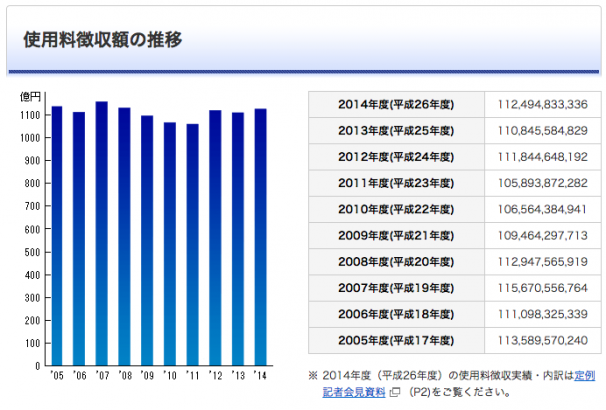
Task: Click the 使用料徴収額の推移 heading
Action: click(x=101, y=41)
